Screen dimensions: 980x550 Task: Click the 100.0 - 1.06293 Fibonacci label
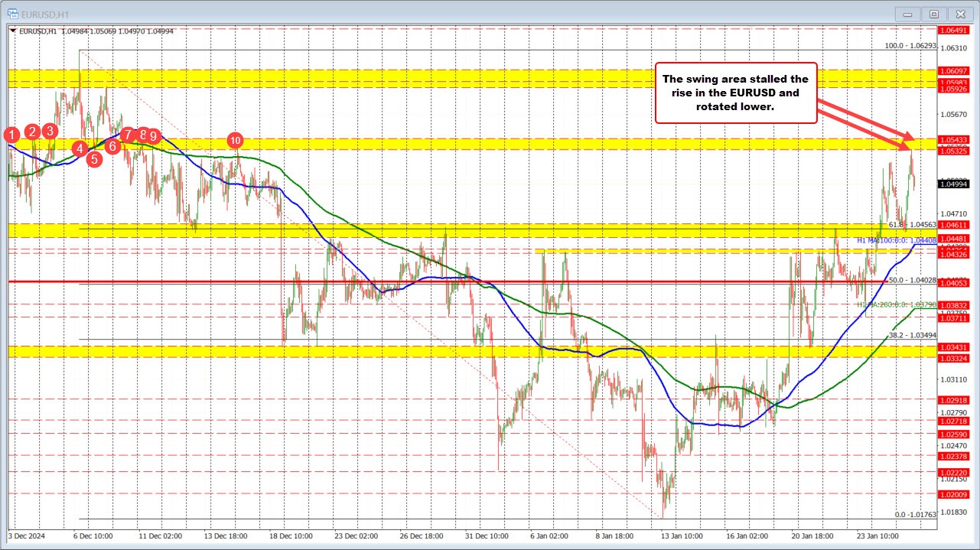click(x=910, y=46)
